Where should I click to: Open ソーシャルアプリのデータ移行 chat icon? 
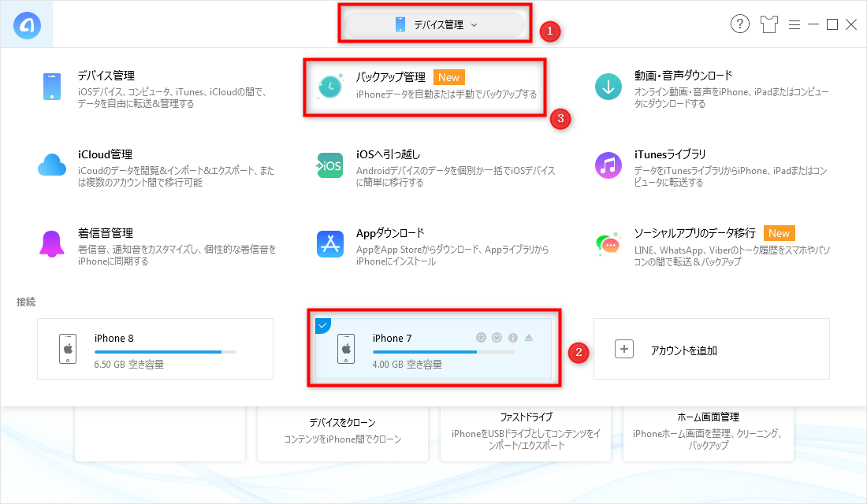click(x=608, y=244)
